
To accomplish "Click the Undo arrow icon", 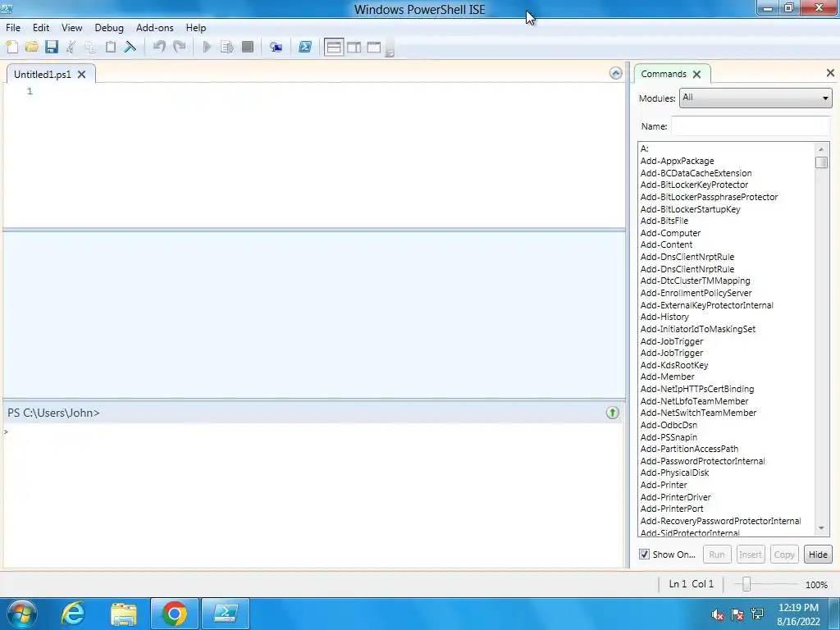I will point(159,47).
